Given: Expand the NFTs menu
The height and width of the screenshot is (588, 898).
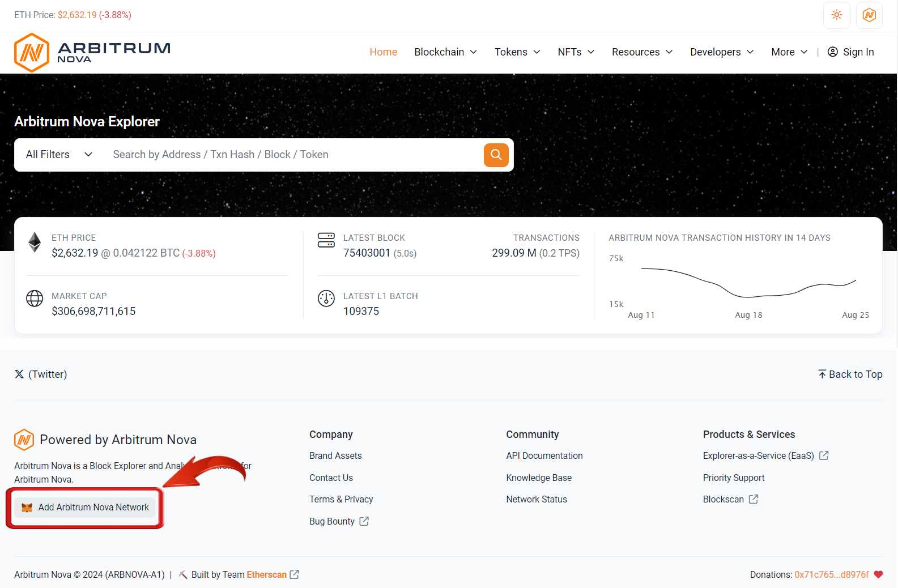Looking at the screenshot, I should pyautogui.click(x=576, y=52).
